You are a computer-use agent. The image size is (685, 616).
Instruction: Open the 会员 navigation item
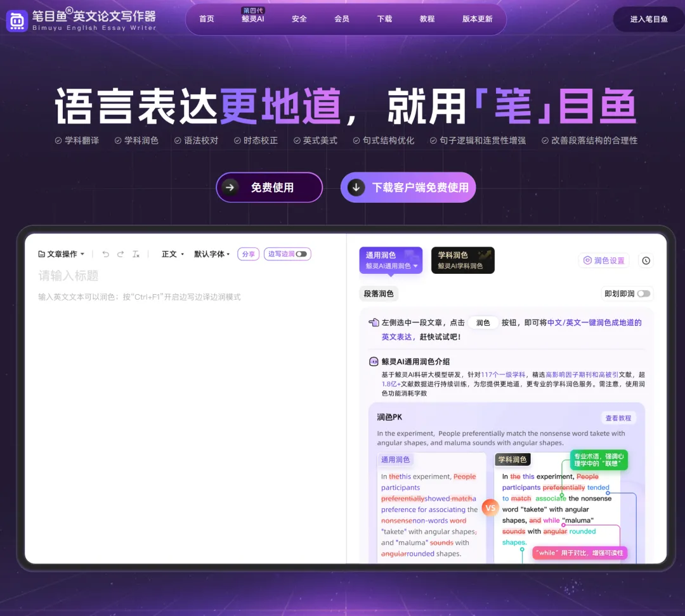(342, 19)
